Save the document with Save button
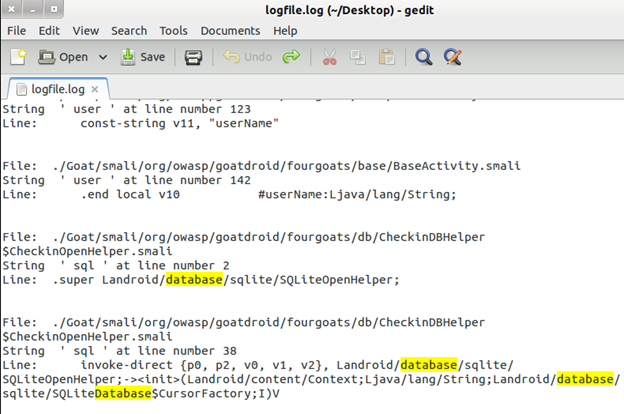Viewport: 624px width, 414px height. 143,57
